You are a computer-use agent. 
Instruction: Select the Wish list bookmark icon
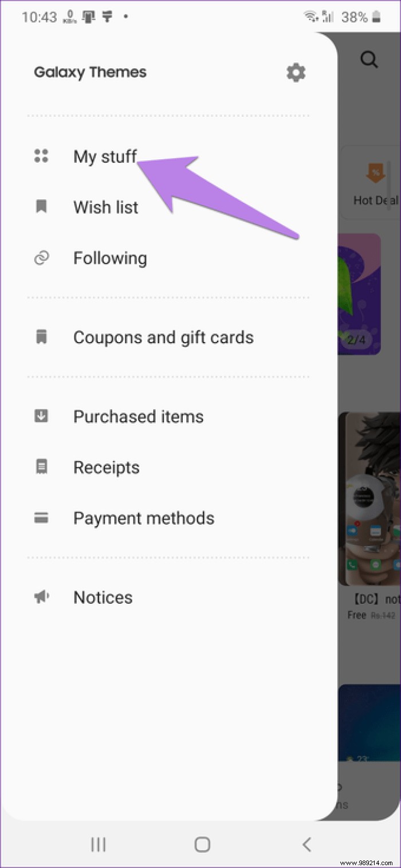coord(41,207)
